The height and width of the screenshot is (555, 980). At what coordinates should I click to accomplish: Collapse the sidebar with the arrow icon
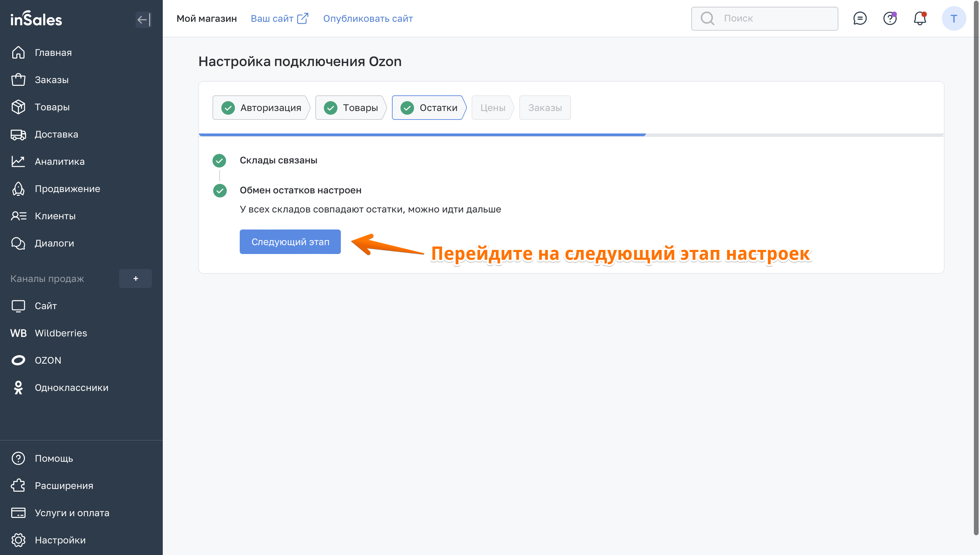(143, 19)
